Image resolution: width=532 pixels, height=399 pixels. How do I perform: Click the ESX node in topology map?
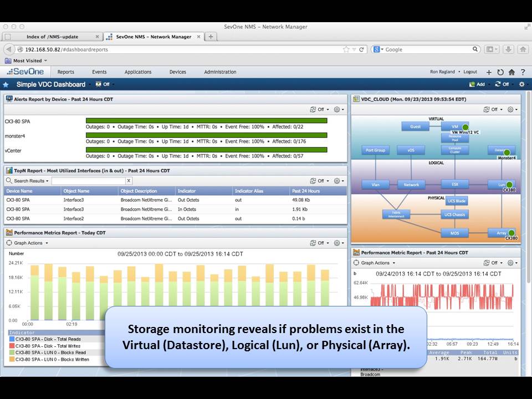[x=455, y=184]
